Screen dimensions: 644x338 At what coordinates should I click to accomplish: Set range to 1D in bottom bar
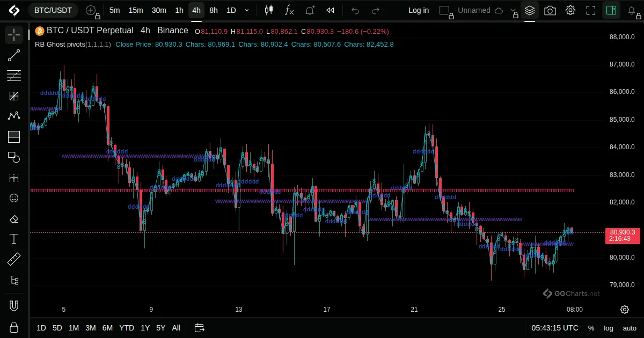click(41, 328)
